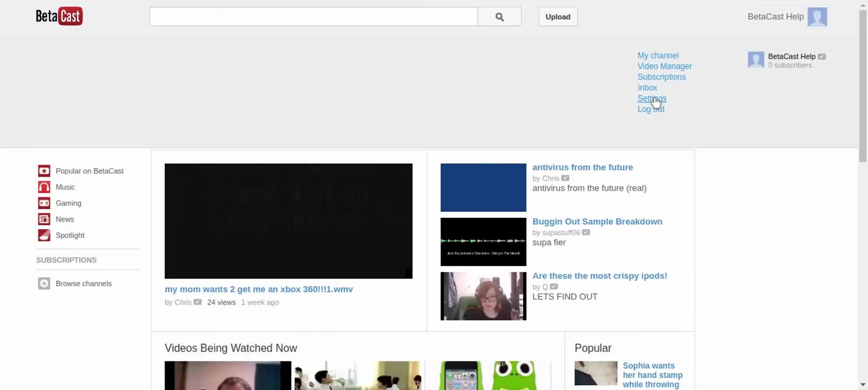The width and height of the screenshot is (868, 390).
Task: Open 'Buggin Out Sample Breakdown' title
Action: pos(597,222)
